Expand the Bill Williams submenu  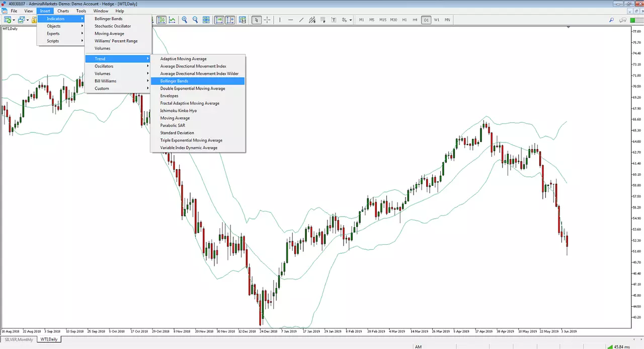point(118,81)
